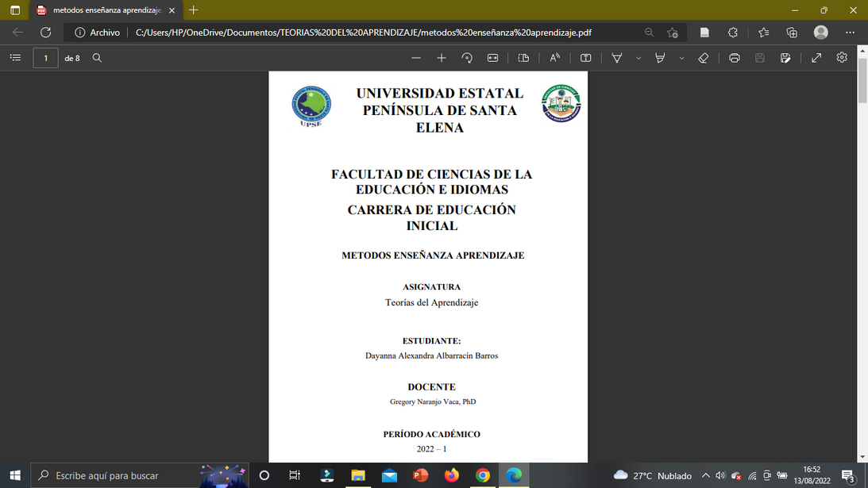Screen dimensions: 868x488
Task: Open the Favorites list
Action: point(764,32)
